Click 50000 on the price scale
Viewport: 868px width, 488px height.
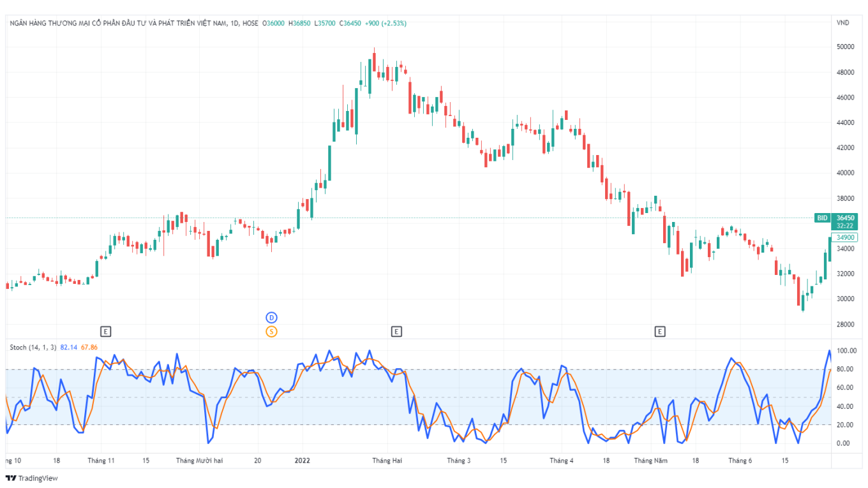click(845, 47)
